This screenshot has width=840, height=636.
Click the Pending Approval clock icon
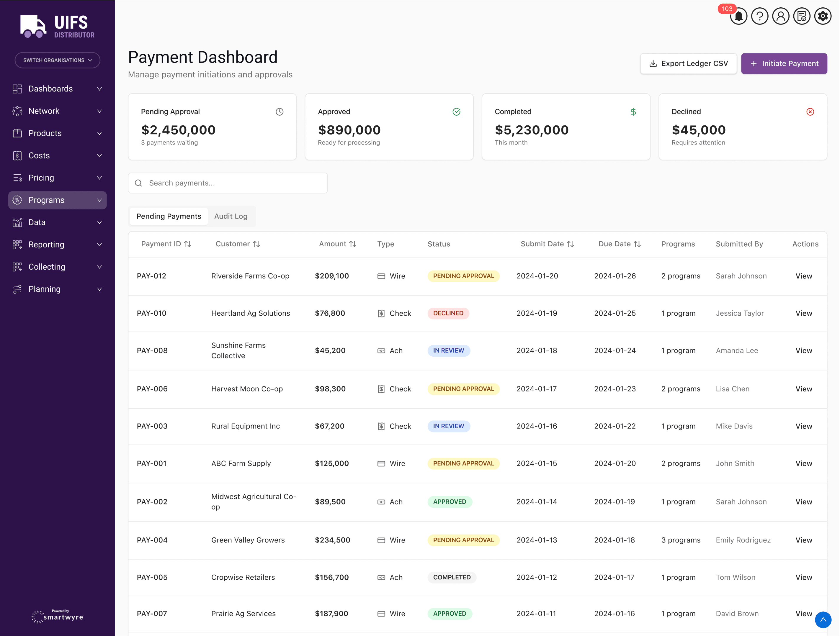pyautogui.click(x=280, y=112)
